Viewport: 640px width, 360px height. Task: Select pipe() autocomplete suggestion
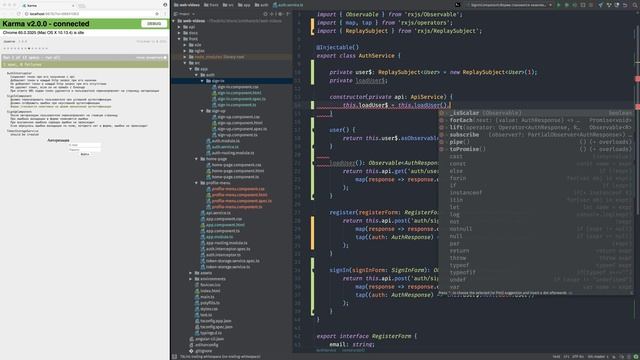[536, 142]
